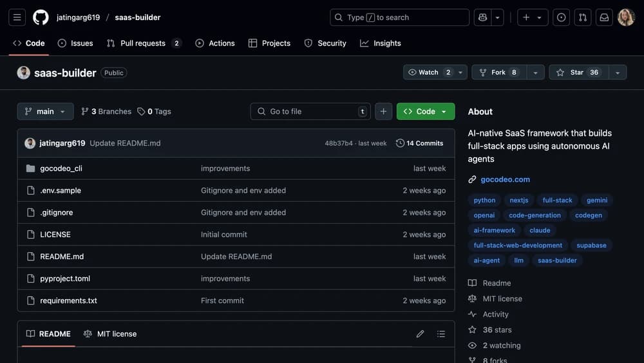
Task: Click the claude topic tag
Action: [540, 231]
